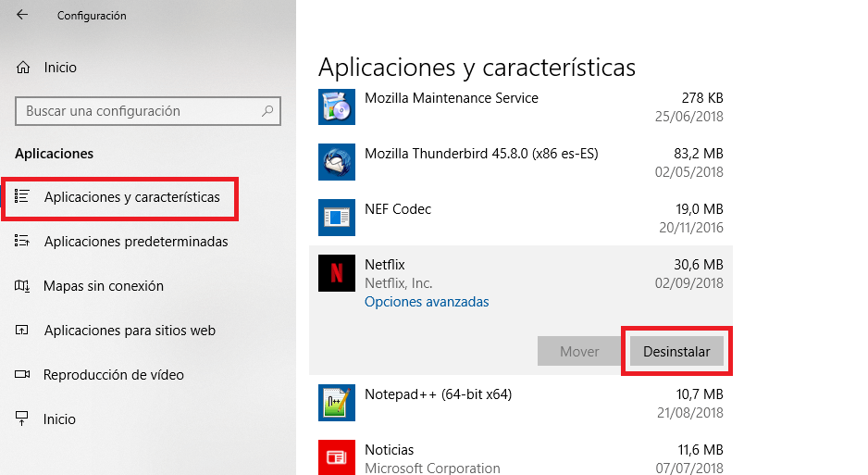Select the Noticias entry
The width and height of the screenshot is (868, 475).
(390, 449)
